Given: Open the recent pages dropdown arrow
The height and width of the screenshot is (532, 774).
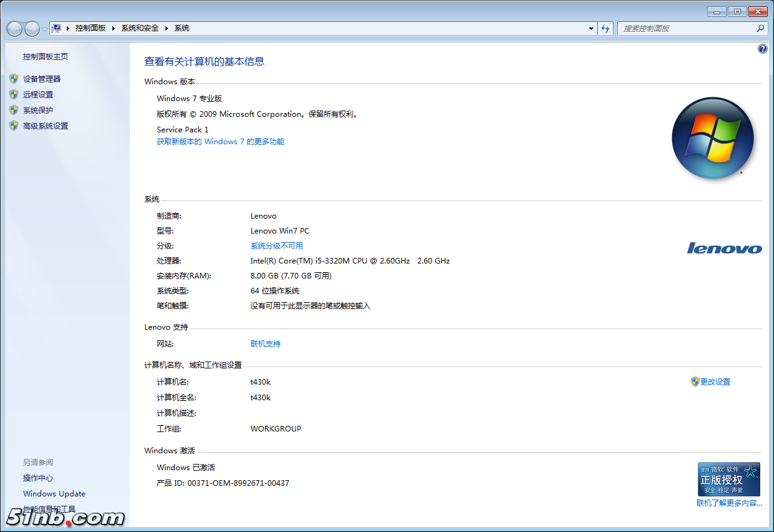Looking at the screenshot, I should pos(44,29).
